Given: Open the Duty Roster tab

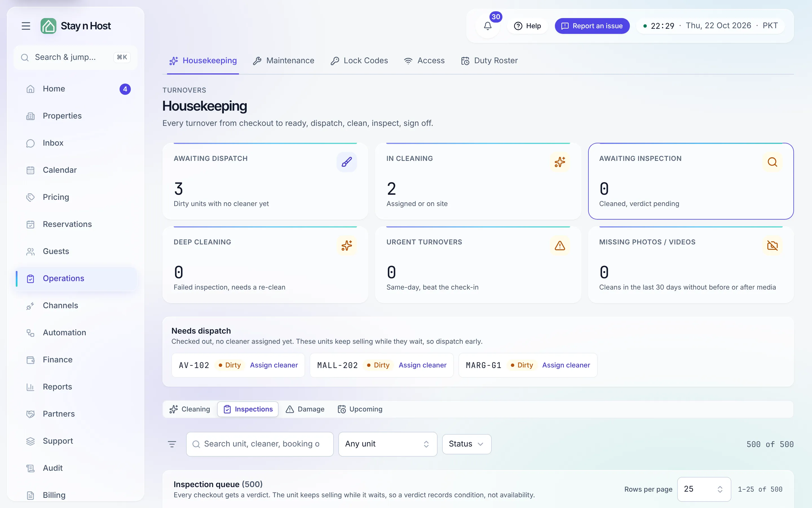Looking at the screenshot, I should click(489, 61).
